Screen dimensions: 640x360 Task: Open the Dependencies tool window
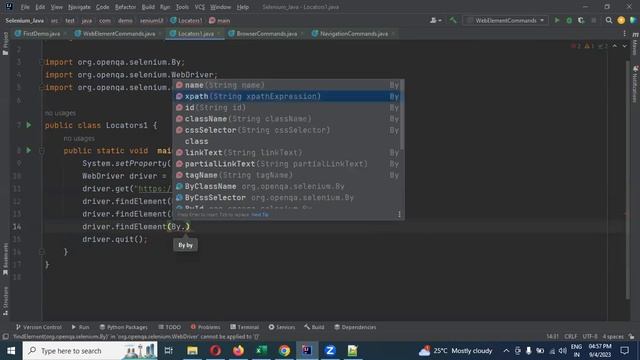point(355,327)
